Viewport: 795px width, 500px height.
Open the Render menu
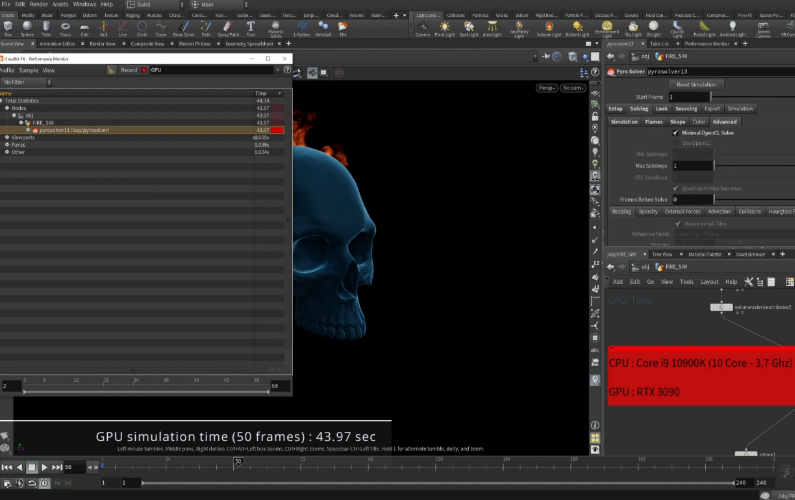click(x=37, y=4)
